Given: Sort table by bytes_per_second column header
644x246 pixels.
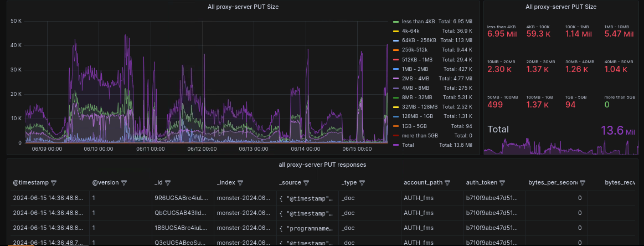Looking at the screenshot, I should 553,182.
